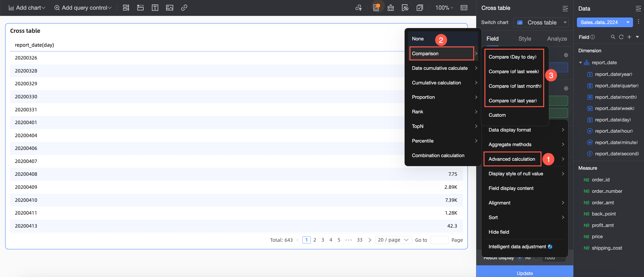This screenshot has height=277, width=644.
Task: Collapse the report_date dimension hierarchy
Action: [580, 62]
